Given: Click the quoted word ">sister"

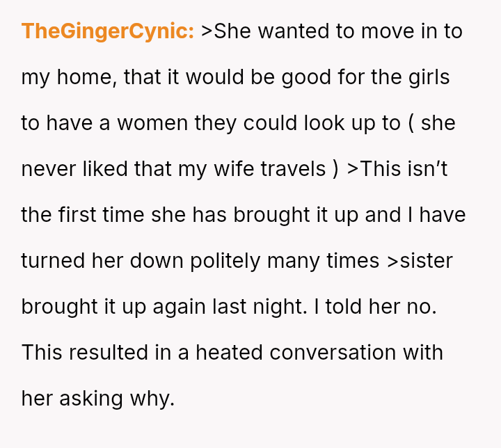Looking at the screenshot, I should click(419, 261).
